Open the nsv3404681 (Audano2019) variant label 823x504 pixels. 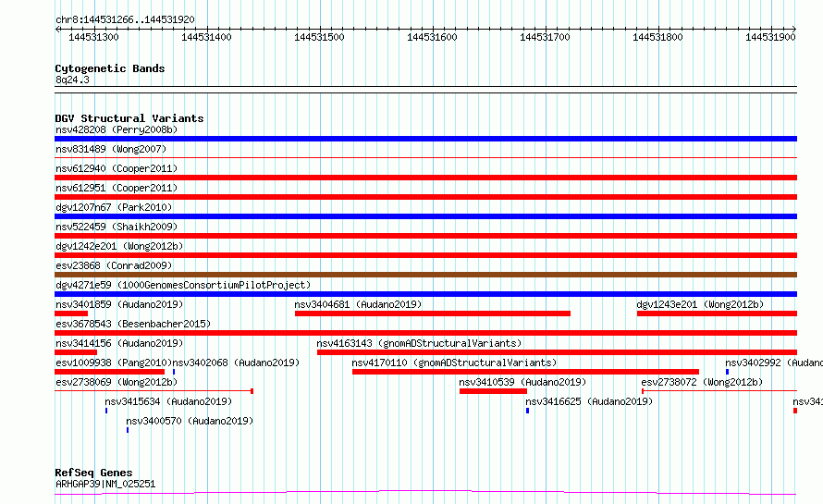pos(358,304)
